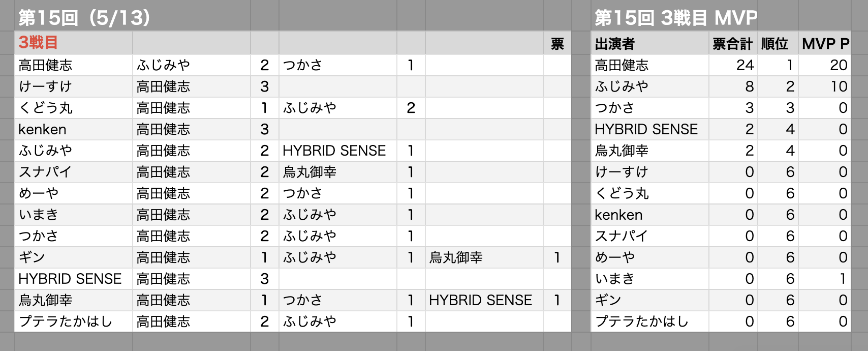Select the 票 column header cell

[x=557, y=43]
